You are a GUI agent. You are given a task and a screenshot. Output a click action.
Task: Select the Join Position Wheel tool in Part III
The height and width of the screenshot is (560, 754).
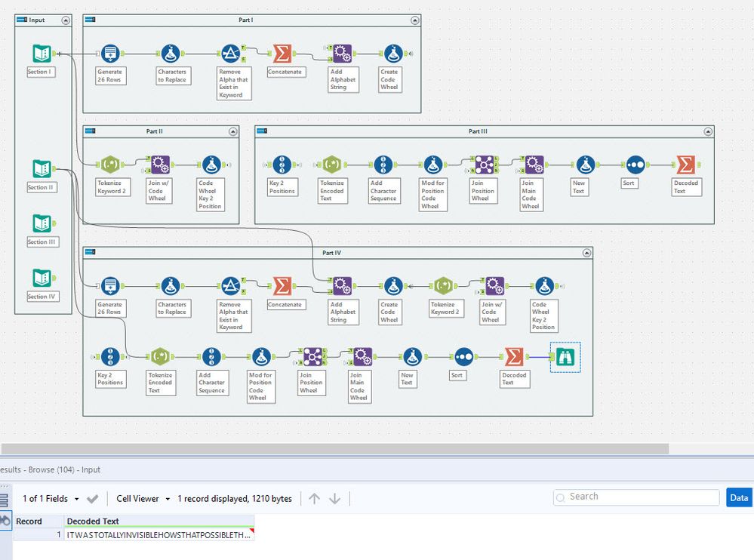pos(485,165)
